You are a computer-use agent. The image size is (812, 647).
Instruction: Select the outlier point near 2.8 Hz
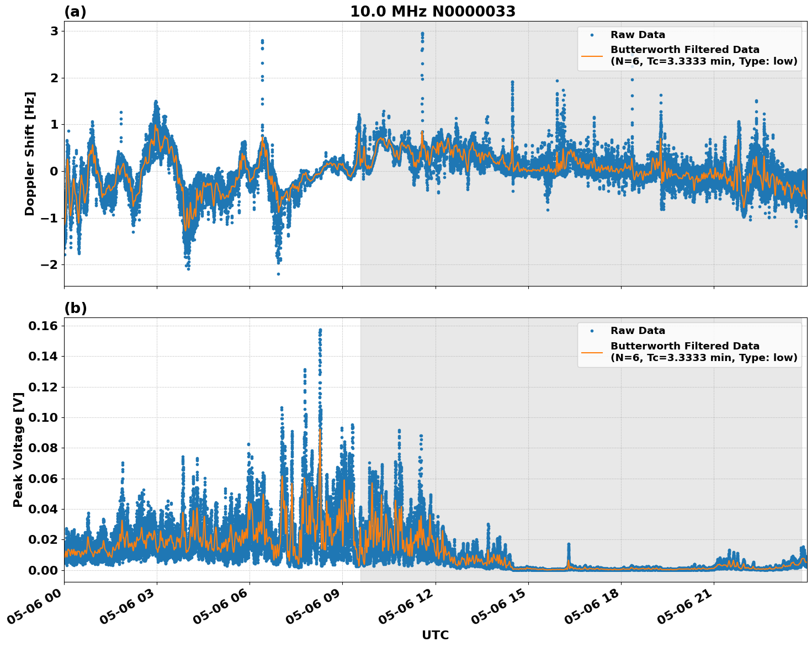(262, 40)
